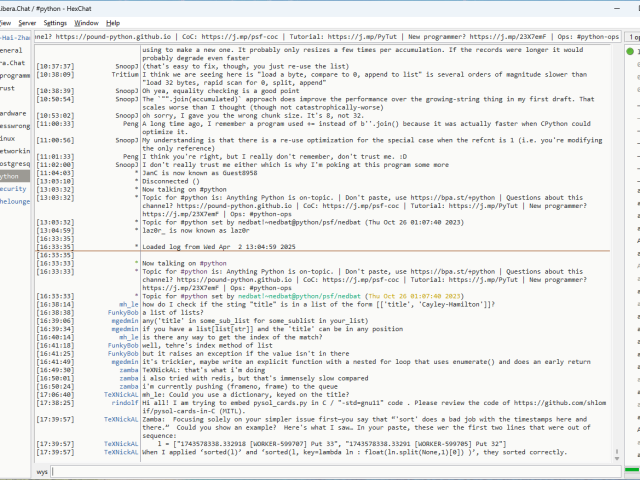This screenshot has width=640, height=480.
Task: Open the Server menu
Action: coord(27,22)
